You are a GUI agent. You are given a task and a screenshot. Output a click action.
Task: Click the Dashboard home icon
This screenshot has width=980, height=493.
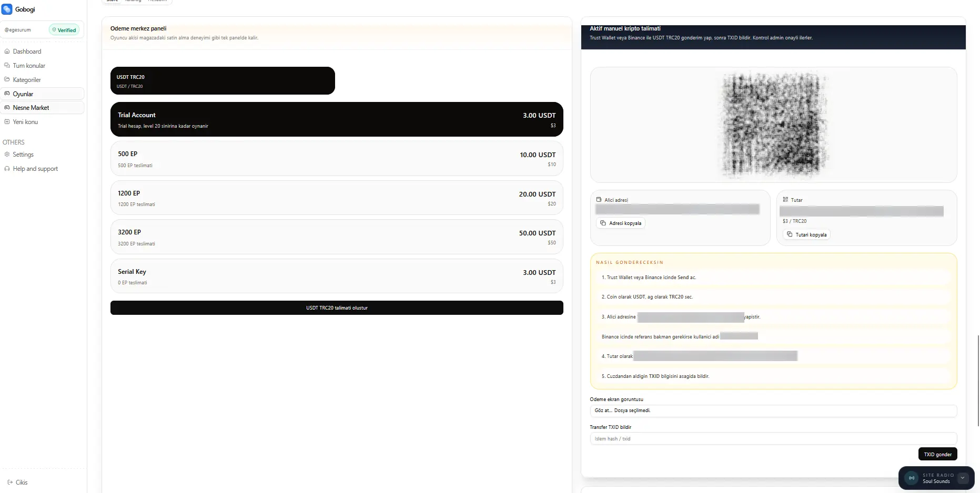7,52
